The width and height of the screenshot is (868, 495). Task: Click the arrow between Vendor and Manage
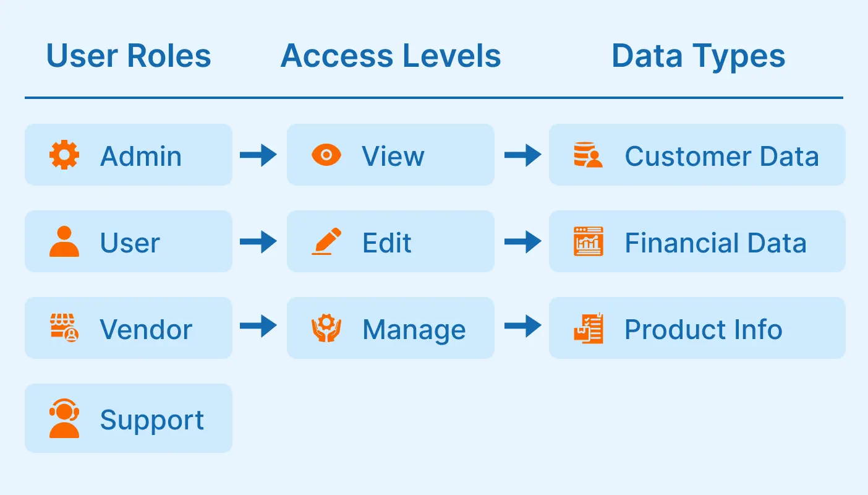point(258,328)
